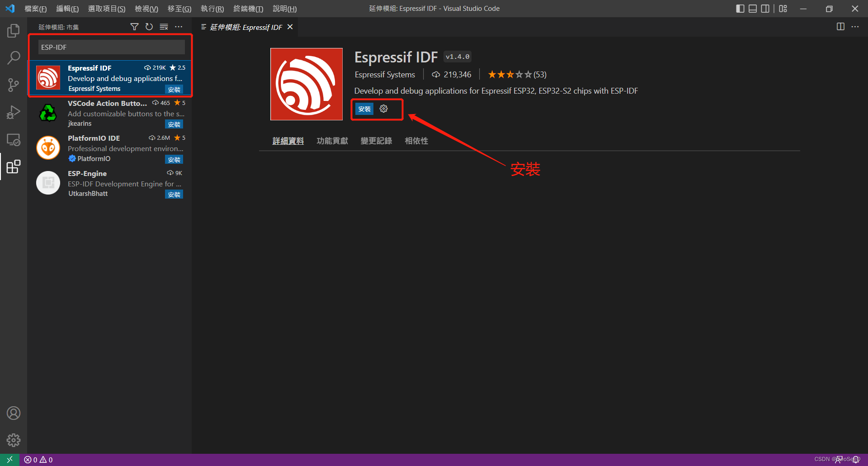Click the VS Code logo in title bar

tap(10, 9)
